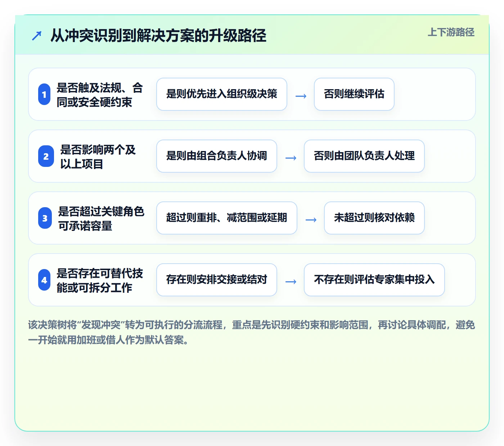Select the step 4 number badge
The height and width of the screenshot is (446, 504).
(x=44, y=280)
